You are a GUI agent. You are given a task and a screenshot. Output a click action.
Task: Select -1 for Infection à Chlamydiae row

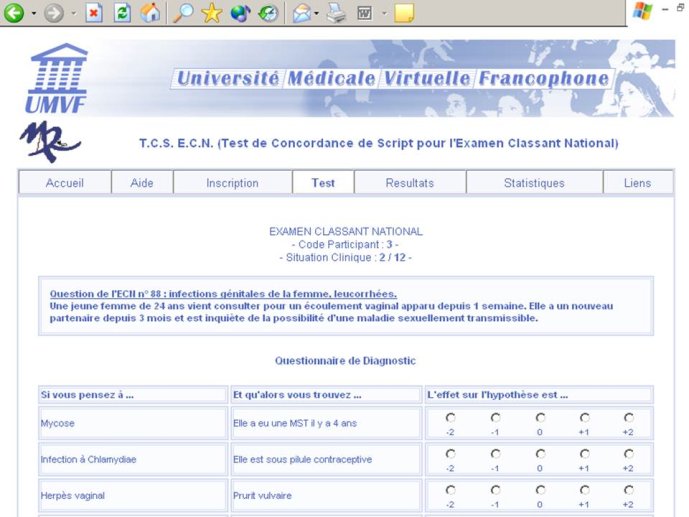click(x=495, y=453)
